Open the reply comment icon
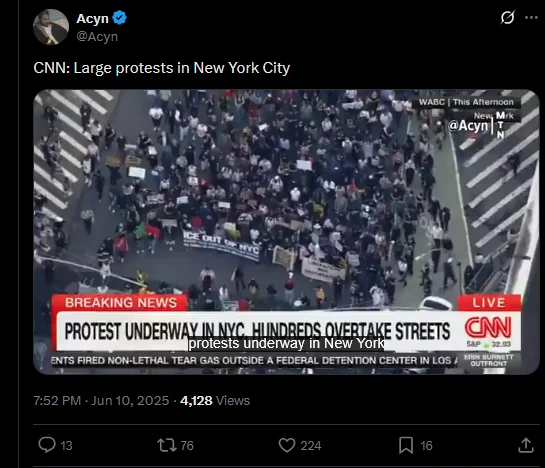This screenshot has height=468, width=545. [x=47, y=445]
